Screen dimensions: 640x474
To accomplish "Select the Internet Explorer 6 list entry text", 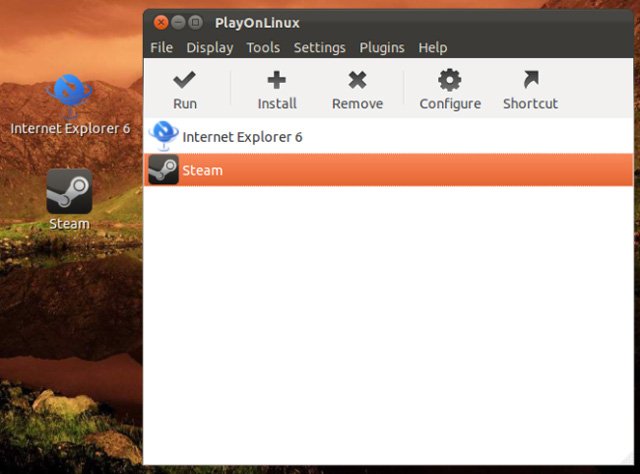I will [x=242, y=137].
